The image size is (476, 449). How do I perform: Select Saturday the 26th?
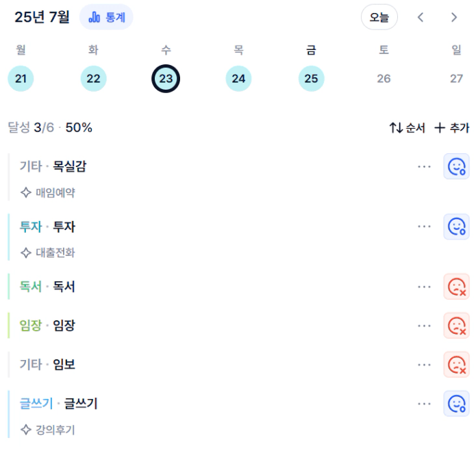tap(384, 79)
